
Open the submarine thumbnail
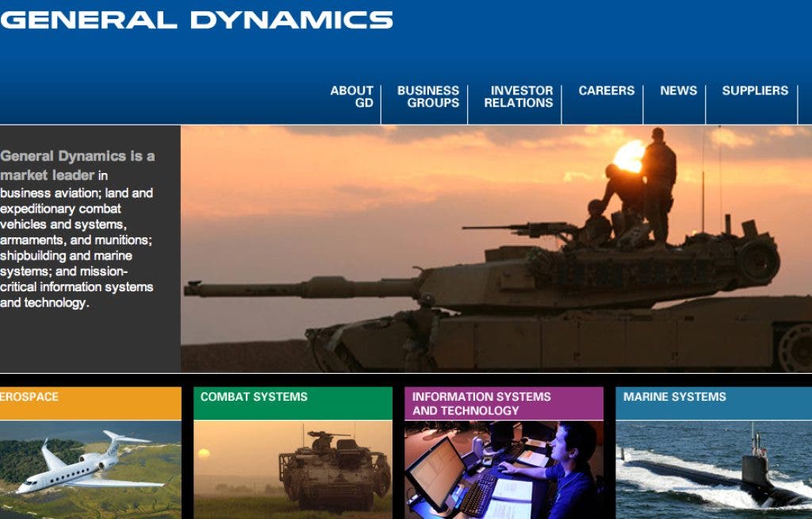[x=714, y=470]
